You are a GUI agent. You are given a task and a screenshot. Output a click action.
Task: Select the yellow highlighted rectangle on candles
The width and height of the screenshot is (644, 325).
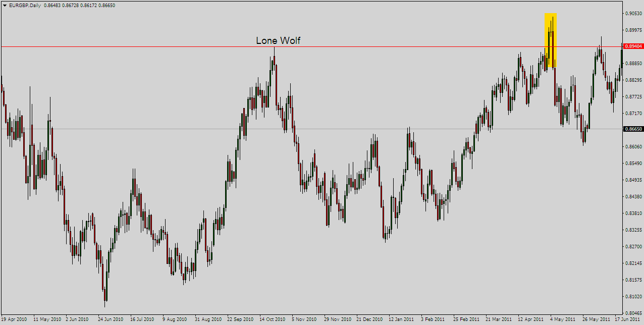point(551,40)
